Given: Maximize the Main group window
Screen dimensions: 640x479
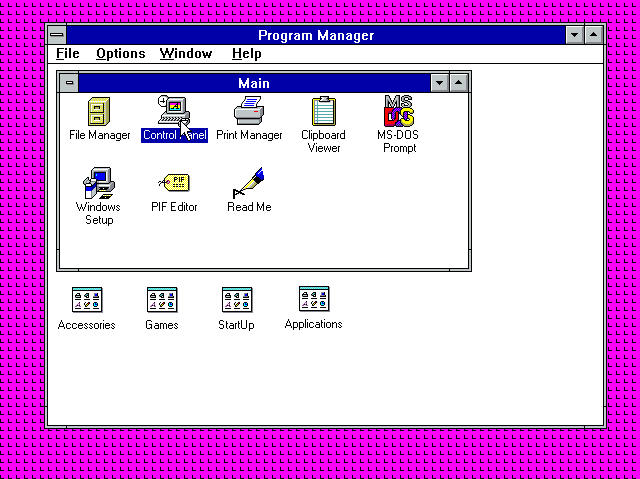Looking at the screenshot, I should coord(459,83).
